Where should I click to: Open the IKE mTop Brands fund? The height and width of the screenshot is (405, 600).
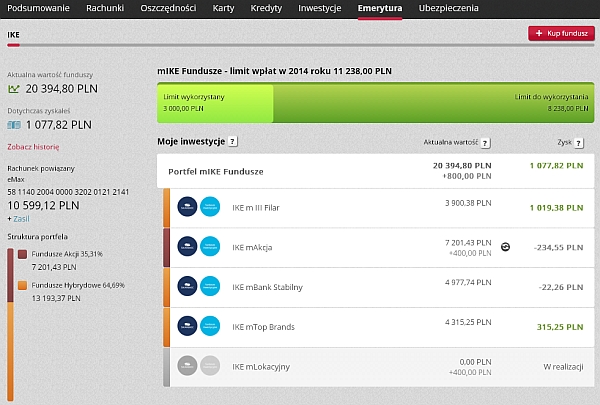[x=378, y=327]
